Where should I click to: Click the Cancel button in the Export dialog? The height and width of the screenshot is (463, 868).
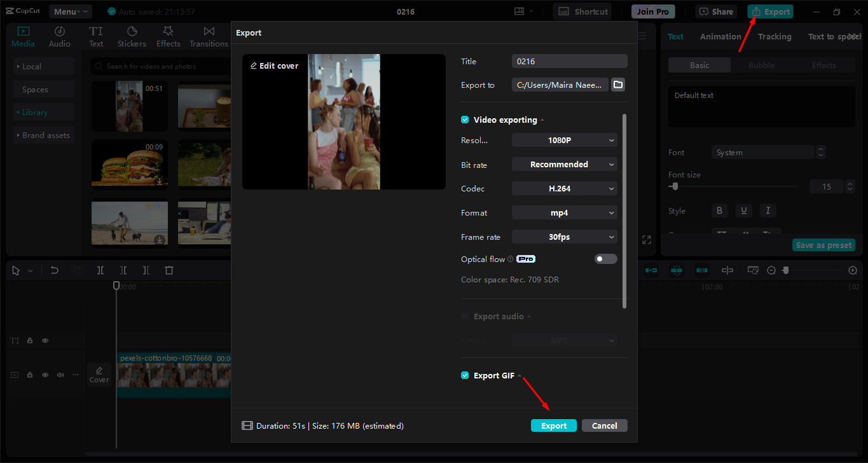604,425
